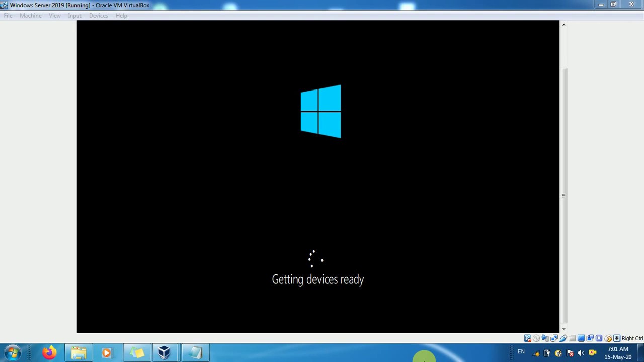This screenshot has height=362, width=644.
Task: Click the power plug tray icon
Action: (x=547, y=353)
